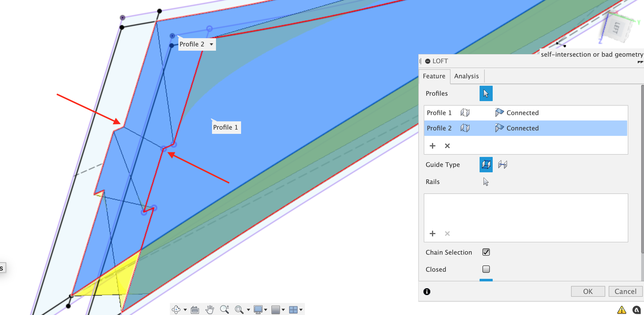Select the Pan tool

pyautogui.click(x=210, y=309)
